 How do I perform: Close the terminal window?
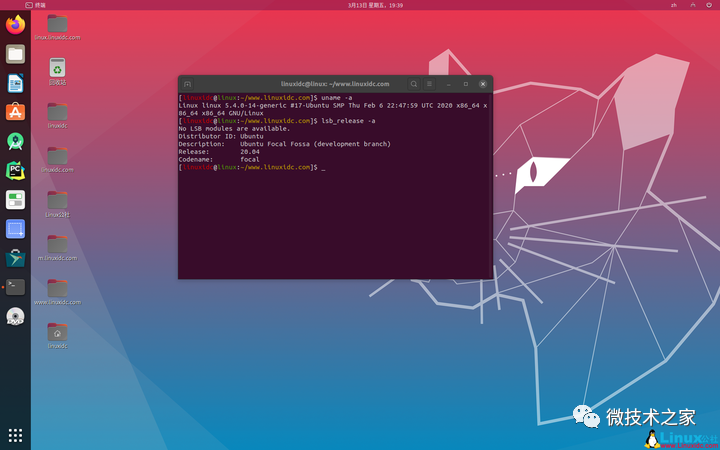(483, 84)
